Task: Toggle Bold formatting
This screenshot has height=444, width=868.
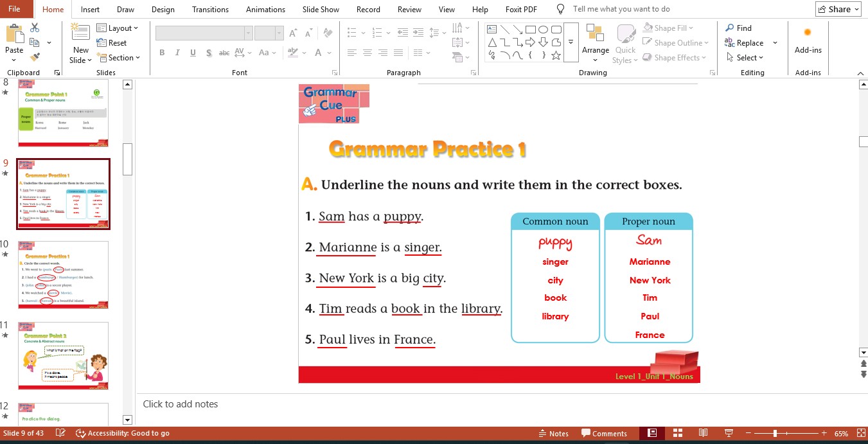Action: point(162,53)
